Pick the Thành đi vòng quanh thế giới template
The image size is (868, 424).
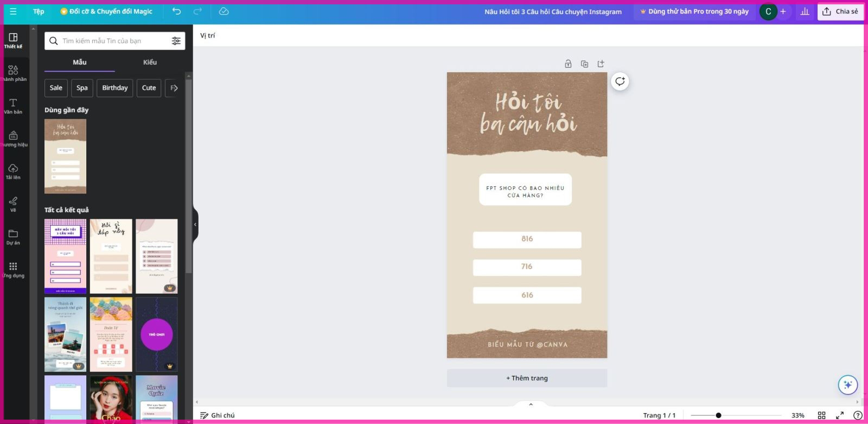65,334
